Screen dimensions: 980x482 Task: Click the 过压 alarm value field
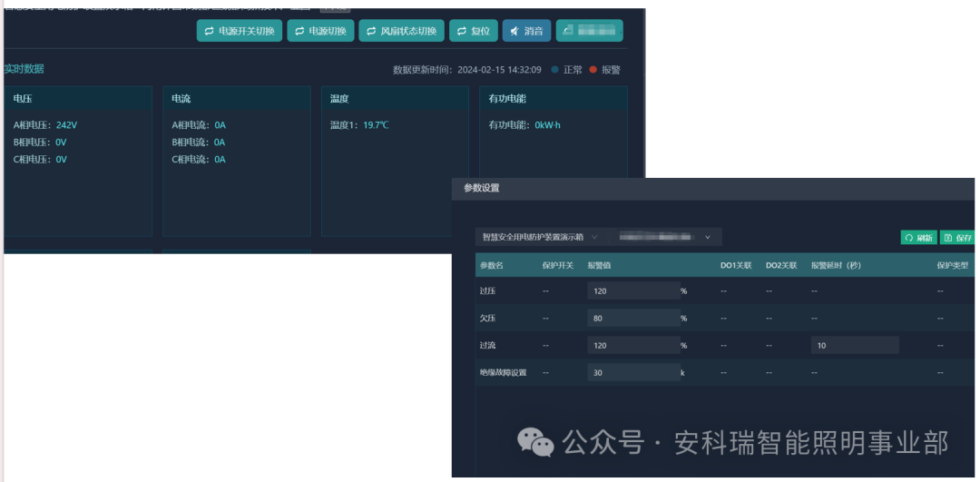click(x=633, y=290)
